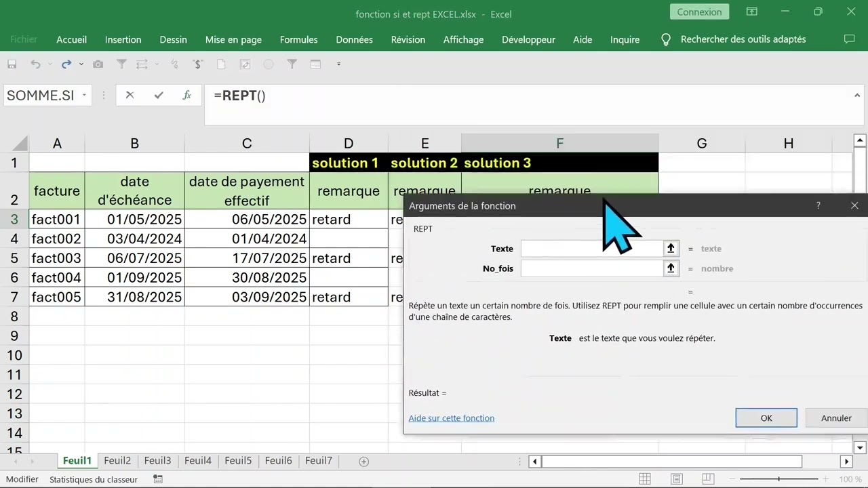Open the Mise en page tab
868x488 pixels.
233,39
